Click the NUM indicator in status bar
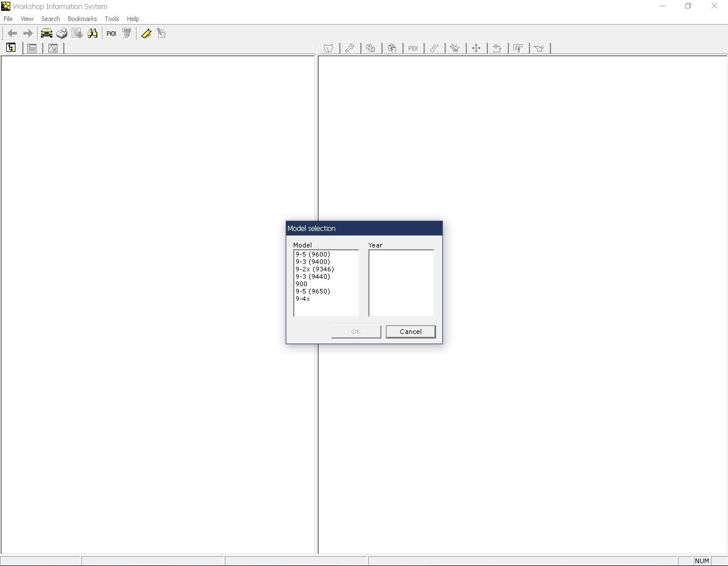The width and height of the screenshot is (728, 566). (x=702, y=561)
